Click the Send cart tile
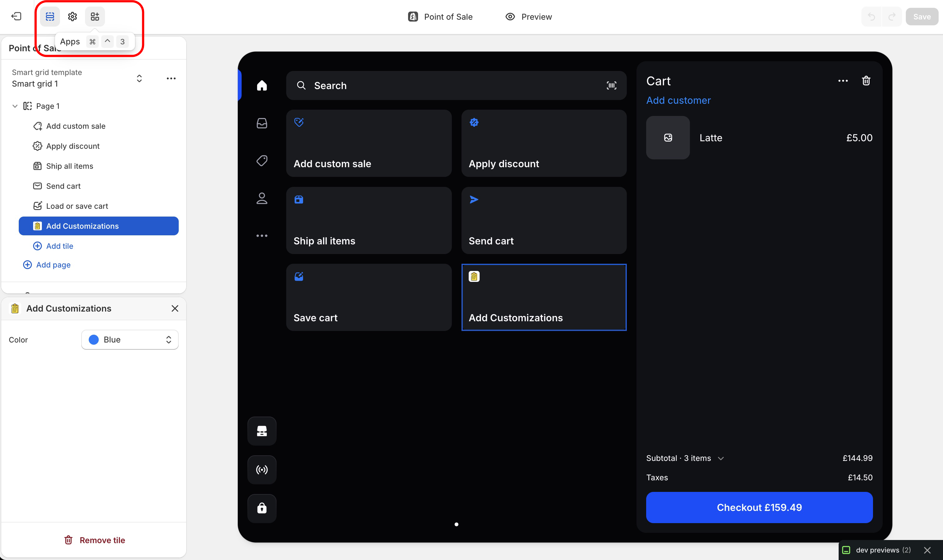 tap(544, 220)
